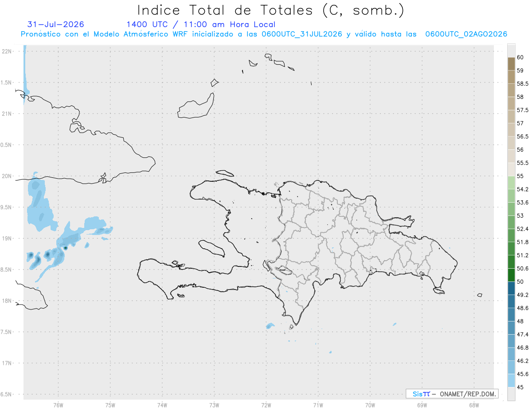This screenshot has width=532, height=411.
Task: Click the 'SisTT - ONAMET/REP.DOM.' credit box
Action: pyautogui.click(x=452, y=394)
